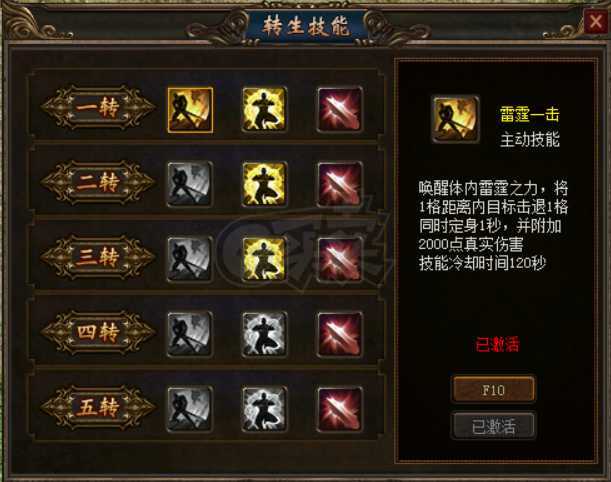Choose the greyed sword skill in 二转 row
The height and width of the screenshot is (482, 611).
pos(190,184)
